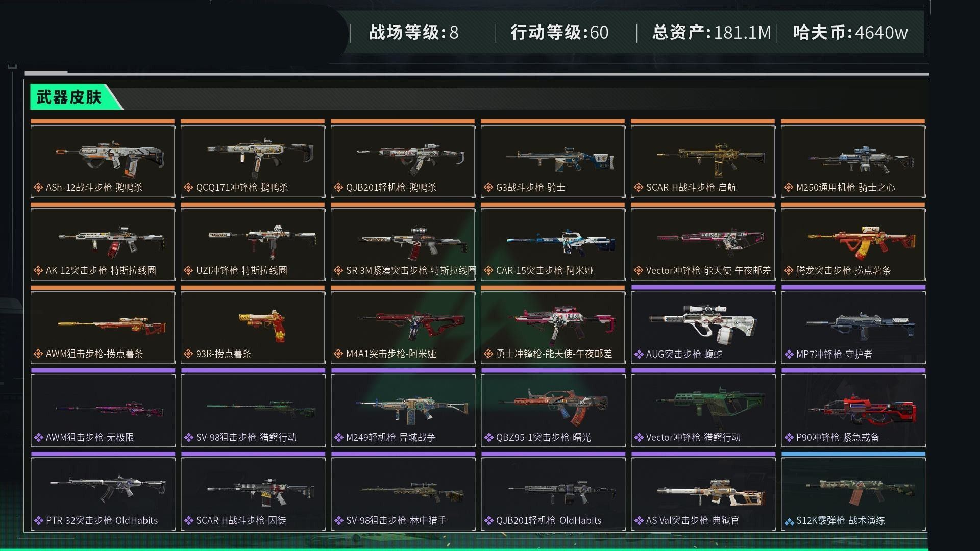
Task: Select the ASh-12战斗步枪-鹅鸭杀 skin card
Action: tap(103, 161)
